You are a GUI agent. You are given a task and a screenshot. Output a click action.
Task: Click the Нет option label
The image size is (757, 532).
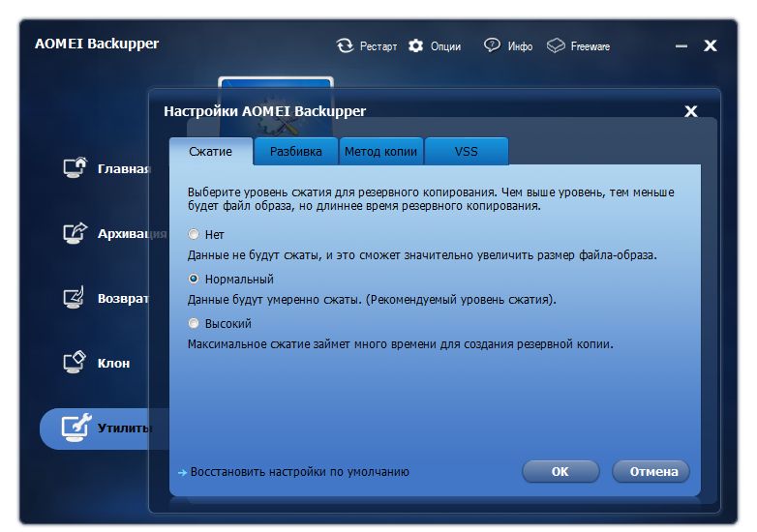[214, 234]
